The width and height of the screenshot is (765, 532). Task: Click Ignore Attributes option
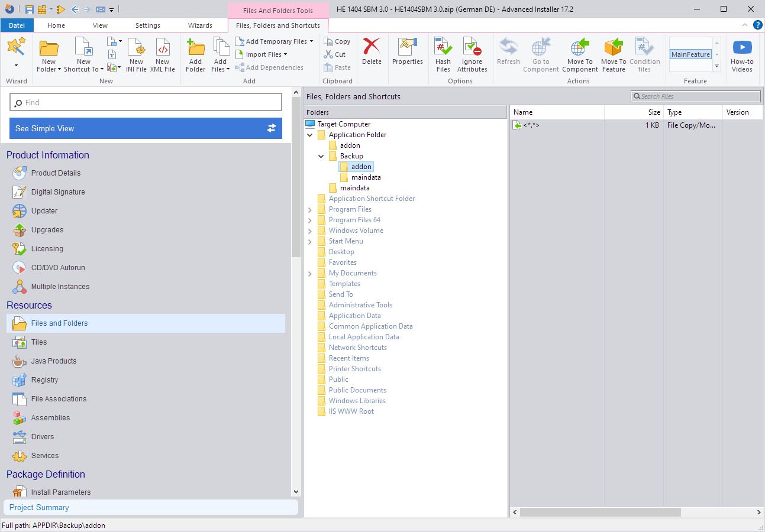[x=472, y=55]
